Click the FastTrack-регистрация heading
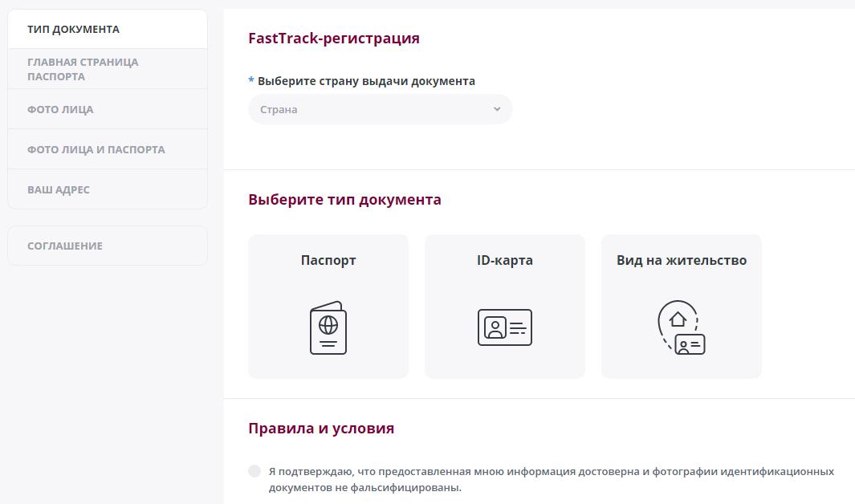855x504 pixels. pos(334,39)
